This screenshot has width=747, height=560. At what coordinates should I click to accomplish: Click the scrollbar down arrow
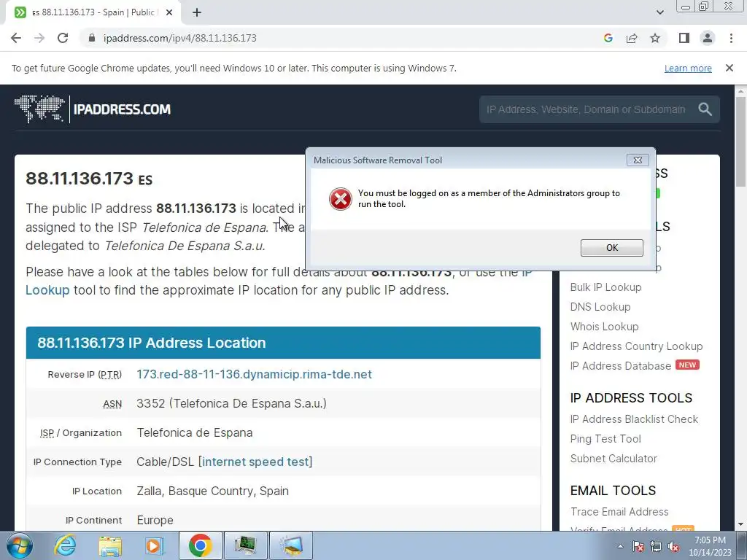(740, 525)
